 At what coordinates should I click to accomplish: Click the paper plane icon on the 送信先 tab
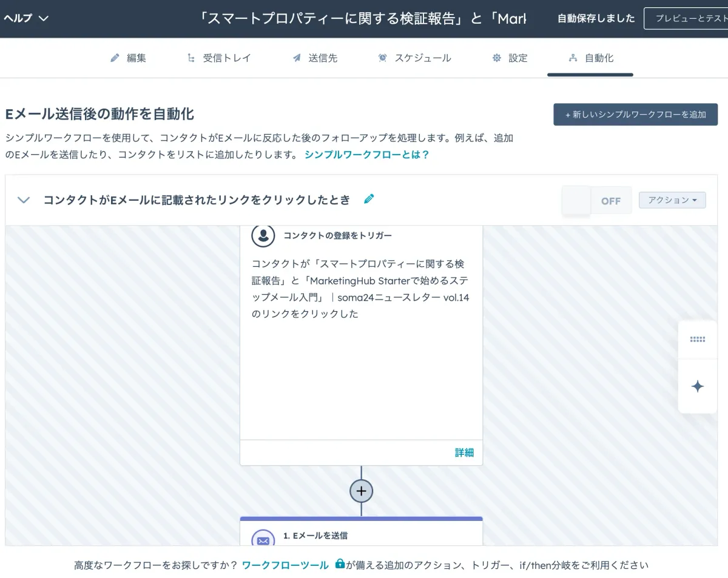pyautogui.click(x=296, y=58)
